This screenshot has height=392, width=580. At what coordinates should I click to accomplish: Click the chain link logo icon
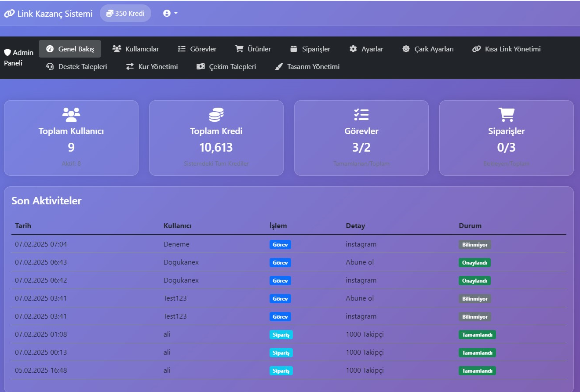9,14
